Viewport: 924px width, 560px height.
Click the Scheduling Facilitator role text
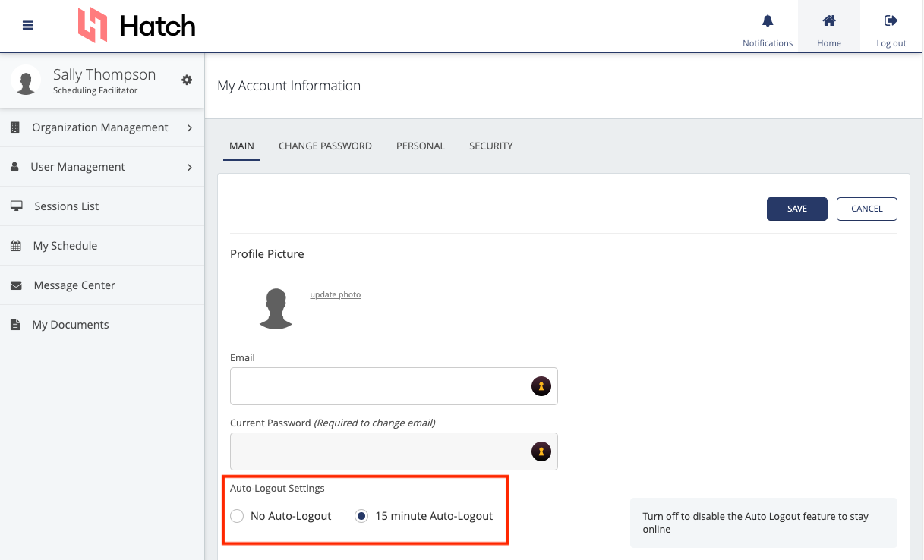95,90
